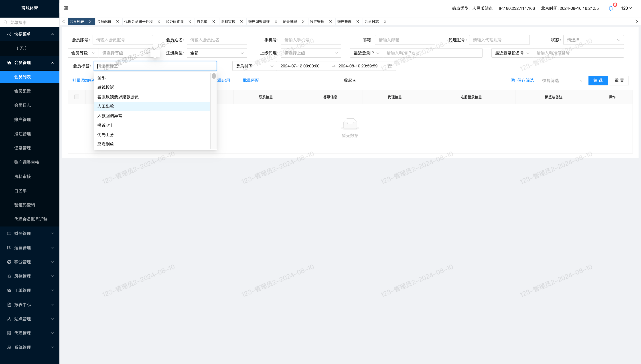The width and height of the screenshot is (641, 364).
Task: Click the search icon in 菜单搜索
Action: pyautogui.click(x=6, y=22)
